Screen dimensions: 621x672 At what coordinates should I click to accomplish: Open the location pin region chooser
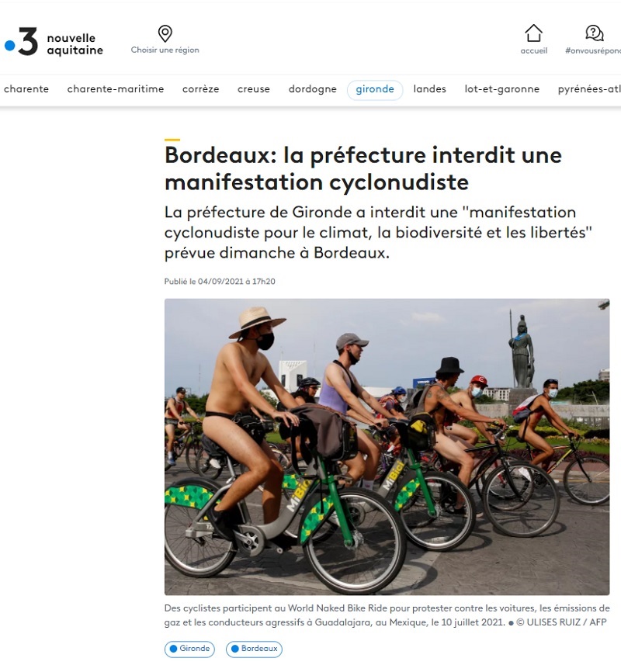pyautogui.click(x=165, y=34)
